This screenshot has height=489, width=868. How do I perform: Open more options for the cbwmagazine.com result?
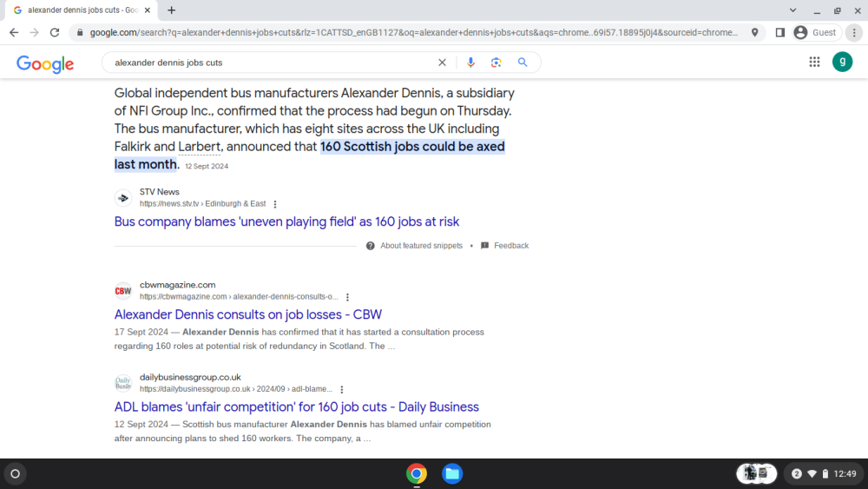[x=348, y=297]
